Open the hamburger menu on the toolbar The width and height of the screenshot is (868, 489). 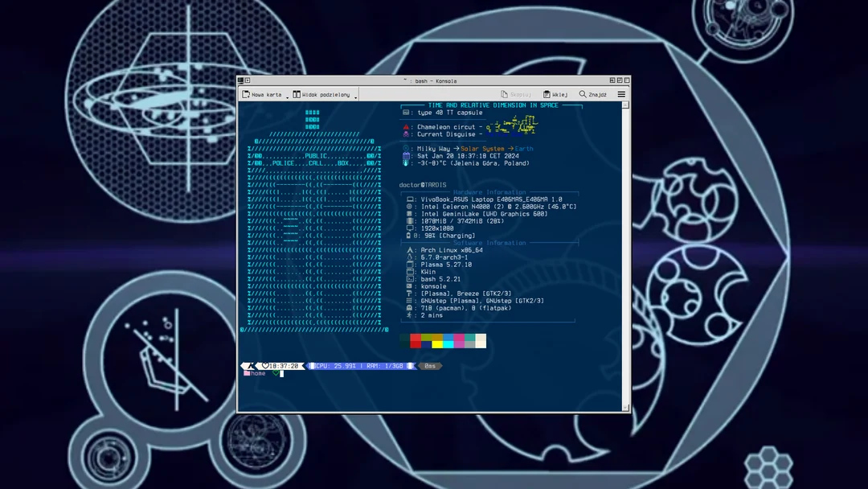(x=620, y=94)
